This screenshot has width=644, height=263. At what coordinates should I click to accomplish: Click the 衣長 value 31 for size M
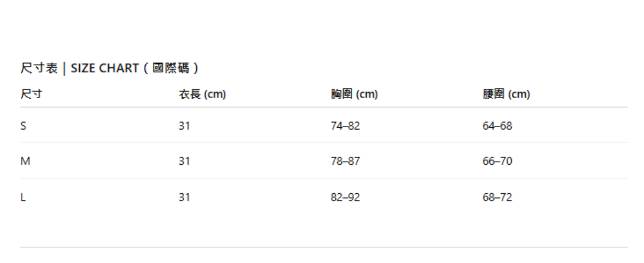(x=184, y=161)
